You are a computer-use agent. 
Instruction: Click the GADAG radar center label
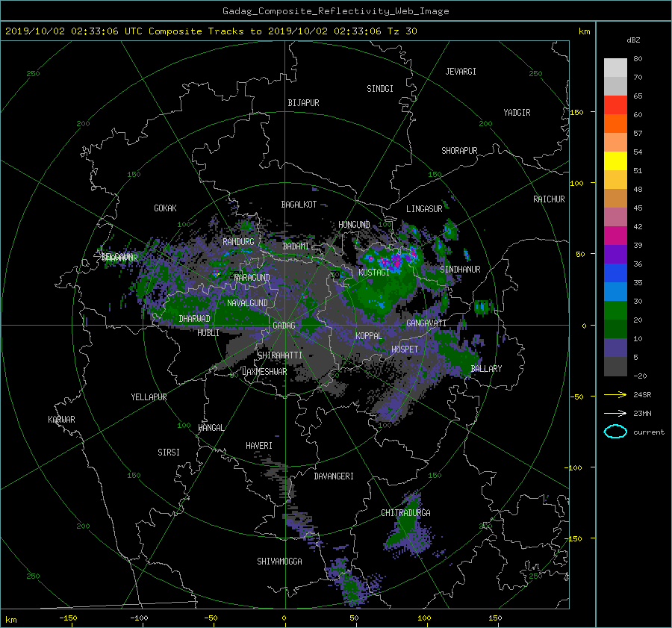(x=284, y=326)
